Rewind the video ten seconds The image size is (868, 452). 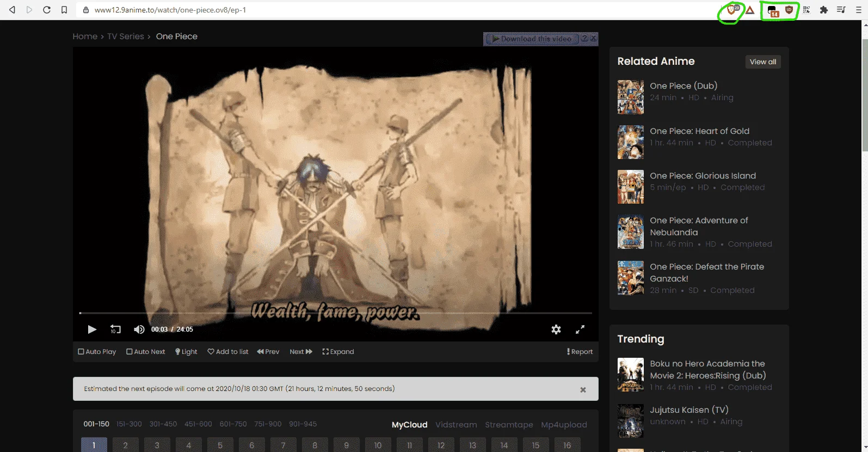115,329
